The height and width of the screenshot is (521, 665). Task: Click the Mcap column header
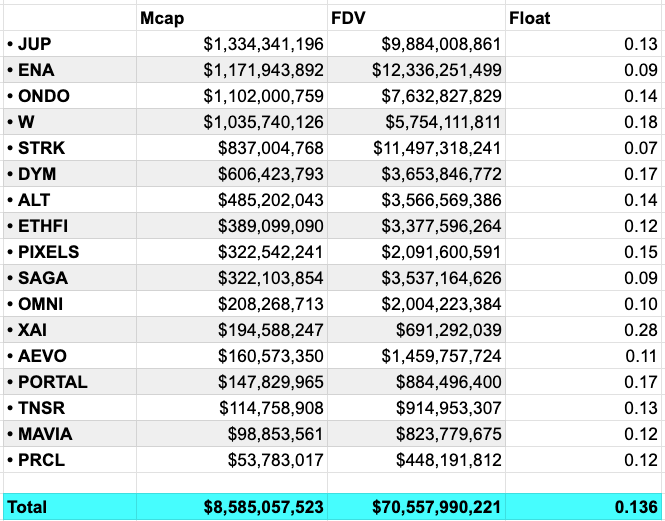[161, 17]
